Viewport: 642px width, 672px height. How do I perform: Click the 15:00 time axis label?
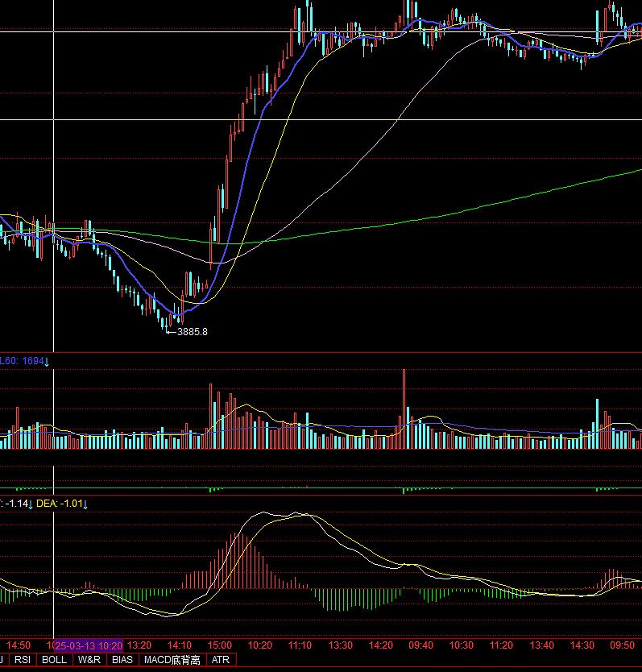pyautogui.click(x=219, y=645)
